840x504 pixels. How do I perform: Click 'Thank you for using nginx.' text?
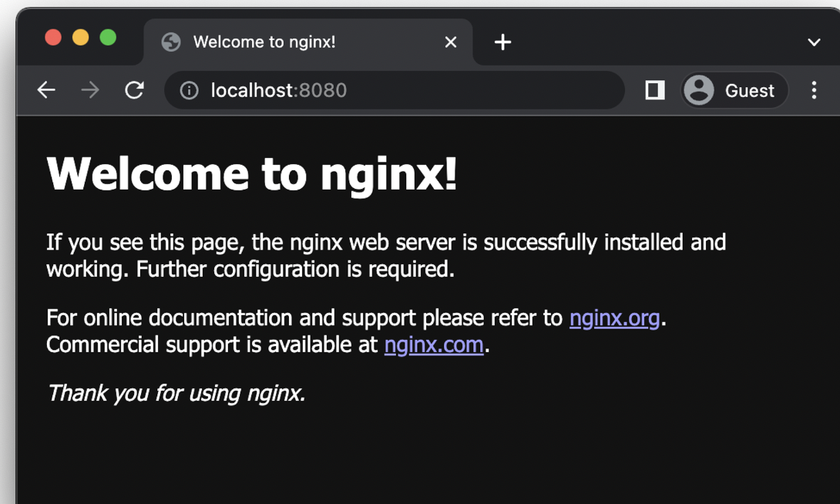(176, 393)
